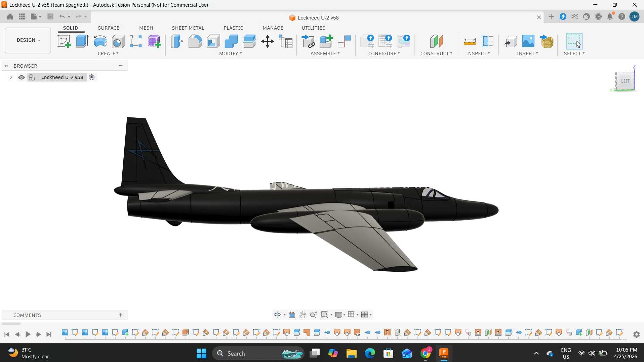Add a new comment

point(121,315)
